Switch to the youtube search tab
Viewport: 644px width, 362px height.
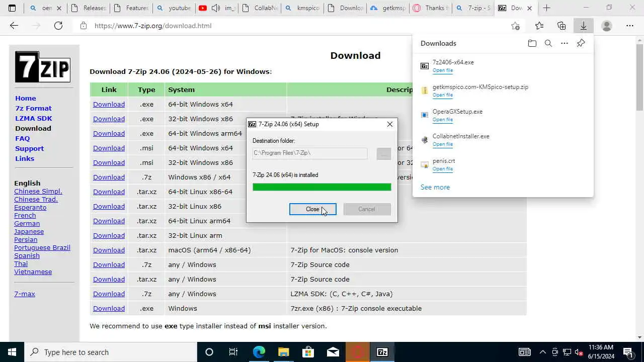pyautogui.click(x=174, y=8)
